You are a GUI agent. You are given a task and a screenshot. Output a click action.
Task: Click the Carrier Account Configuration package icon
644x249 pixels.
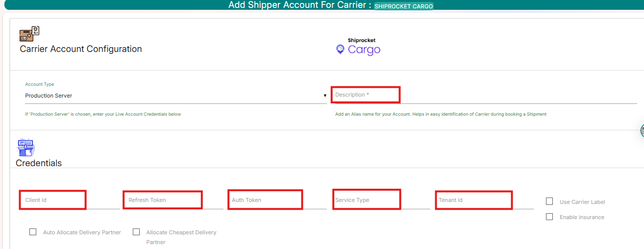coord(29,34)
